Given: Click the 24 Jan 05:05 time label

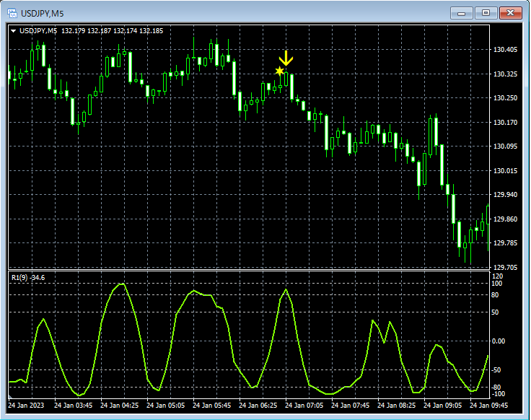Looking at the screenshot, I should (166, 406).
